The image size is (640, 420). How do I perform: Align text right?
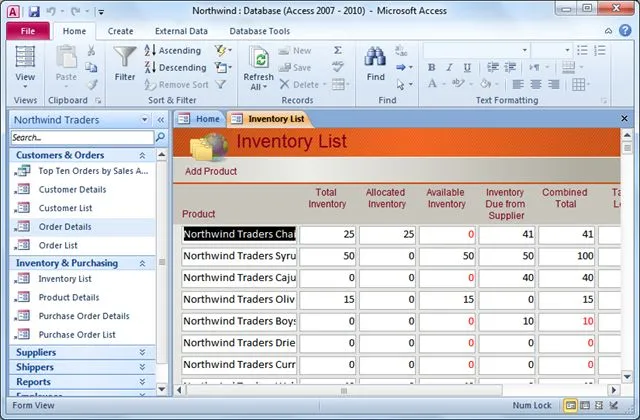pos(553,84)
